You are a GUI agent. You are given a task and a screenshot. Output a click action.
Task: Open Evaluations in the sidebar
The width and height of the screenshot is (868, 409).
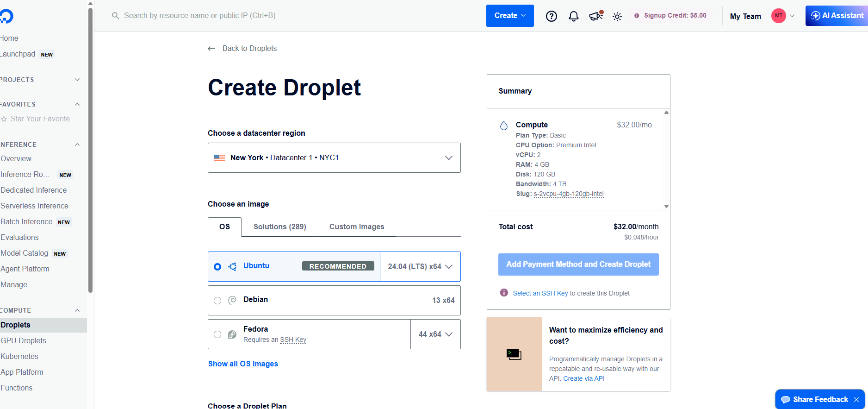tap(20, 238)
